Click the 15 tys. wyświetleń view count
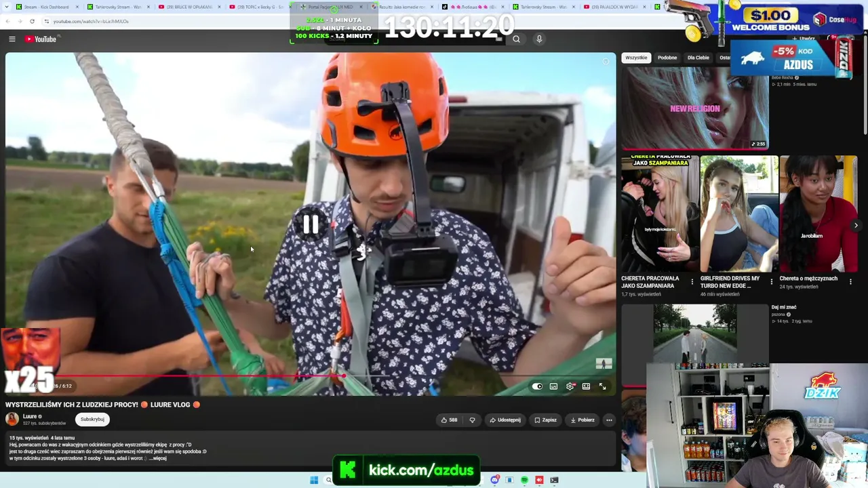This screenshot has width=868, height=488. [28, 438]
